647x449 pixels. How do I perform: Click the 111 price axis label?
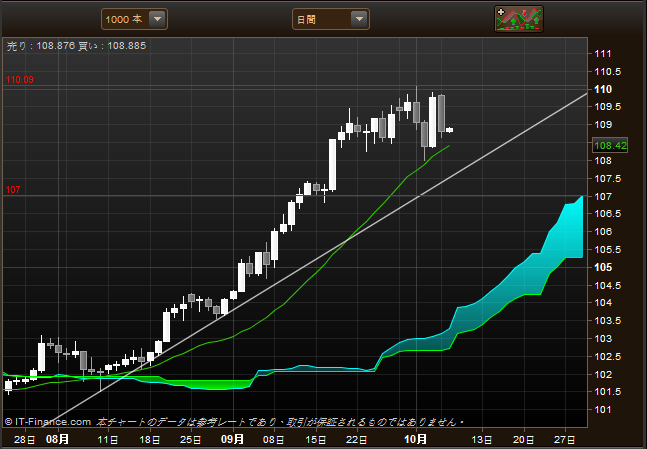click(x=602, y=54)
